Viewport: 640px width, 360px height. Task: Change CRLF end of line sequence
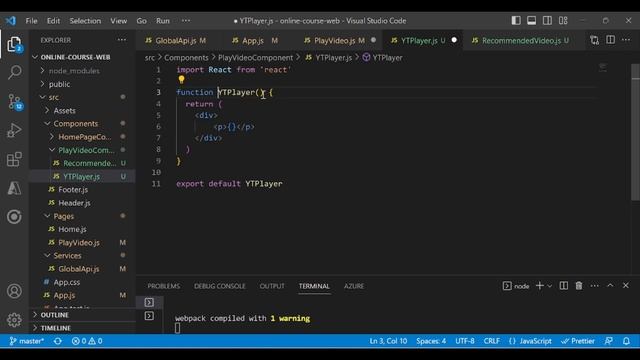click(x=491, y=341)
